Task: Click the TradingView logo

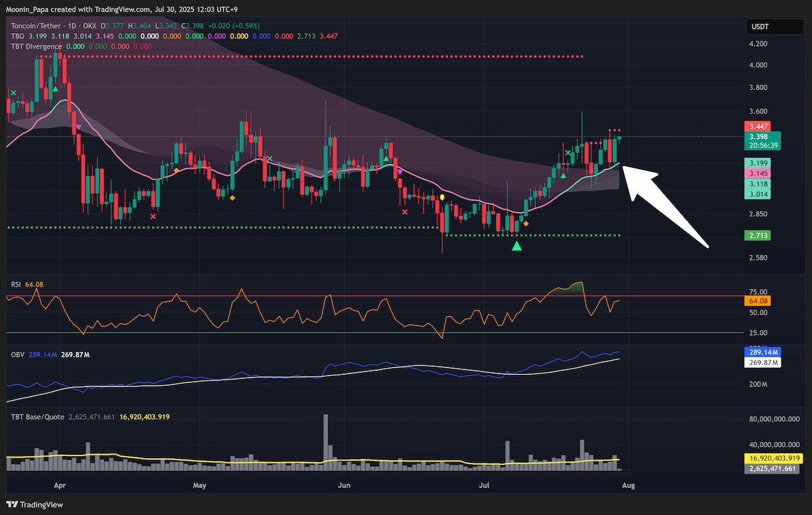Action: click(x=35, y=504)
